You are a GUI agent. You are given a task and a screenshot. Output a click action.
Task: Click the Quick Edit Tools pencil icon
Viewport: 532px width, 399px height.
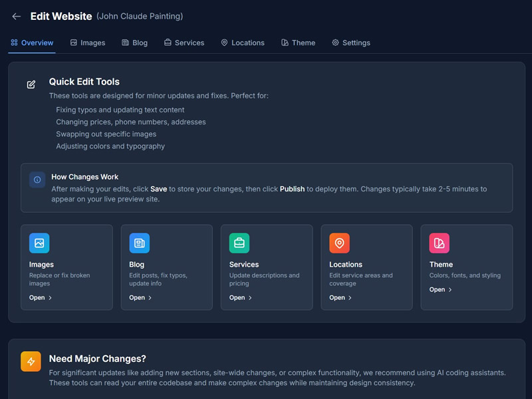point(31,84)
